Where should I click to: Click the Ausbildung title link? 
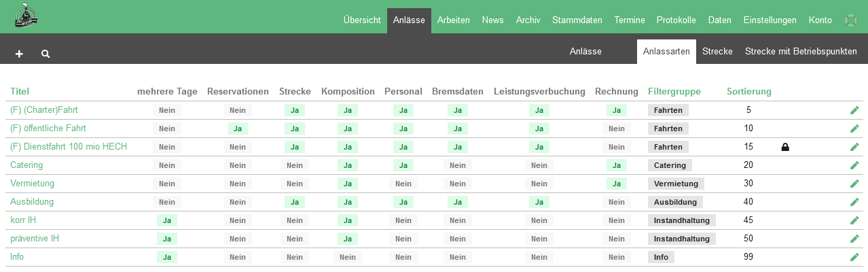point(32,202)
